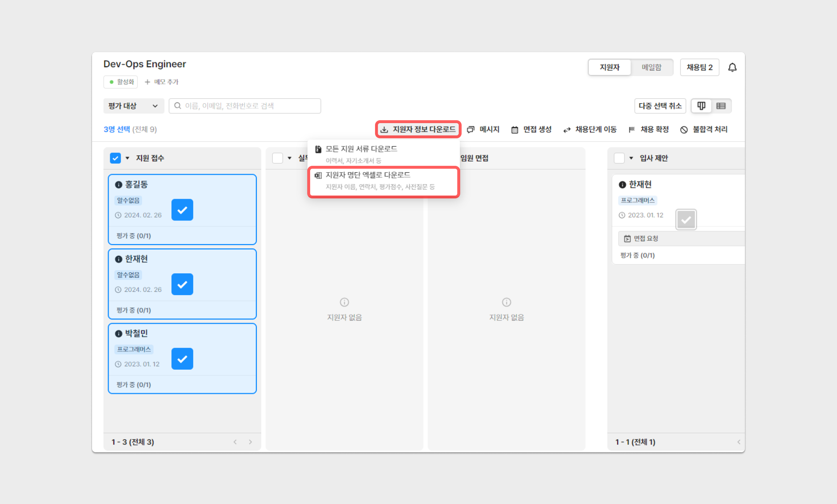This screenshot has width=837, height=504.
Task: Click 면접 생성 calendar toolbar item
Action: coord(531,129)
